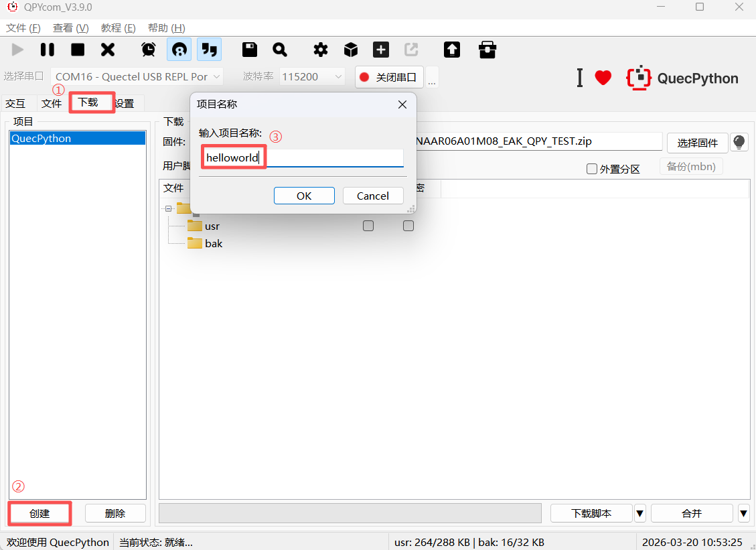The image size is (756, 550).
Task: Enable the 外置分区 checkbox
Action: 592,169
